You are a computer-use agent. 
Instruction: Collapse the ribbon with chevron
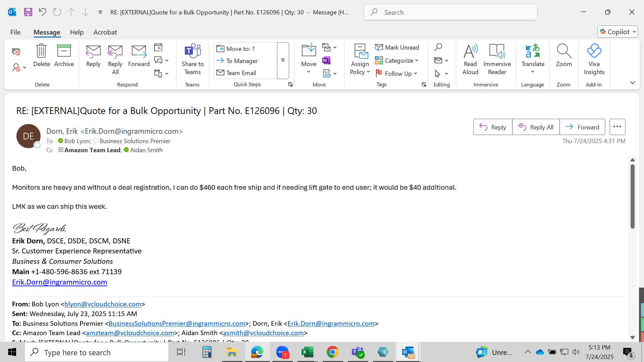coord(633,82)
